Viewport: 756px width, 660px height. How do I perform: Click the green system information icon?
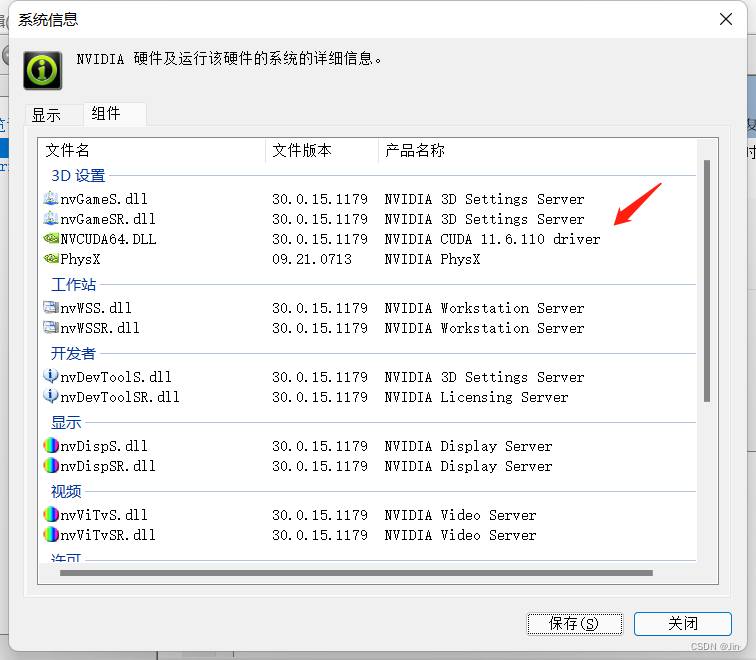pyautogui.click(x=42, y=70)
